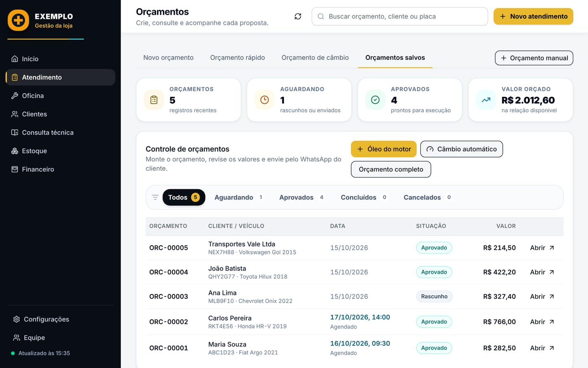Click the clipboard icon on the Orçamentos card

pyautogui.click(x=154, y=100)
